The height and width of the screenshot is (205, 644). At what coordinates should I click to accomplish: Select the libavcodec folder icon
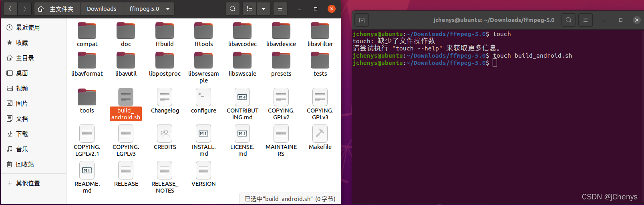(242, 30)
